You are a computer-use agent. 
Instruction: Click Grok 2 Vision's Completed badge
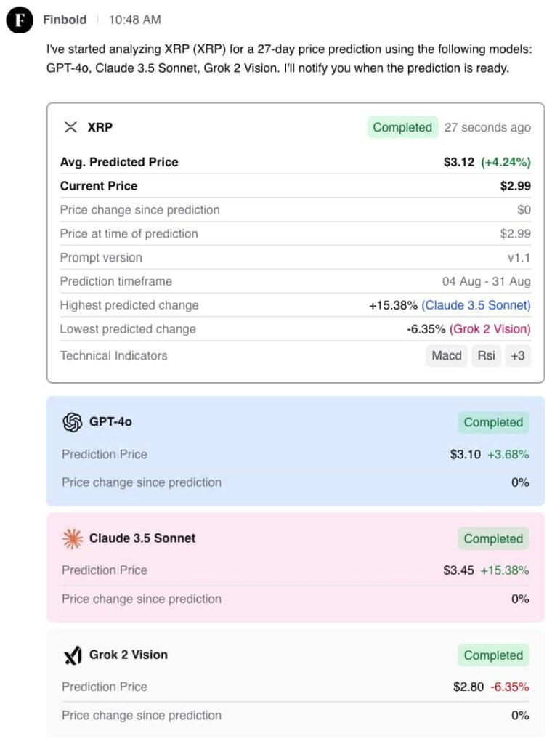(493, 655)
